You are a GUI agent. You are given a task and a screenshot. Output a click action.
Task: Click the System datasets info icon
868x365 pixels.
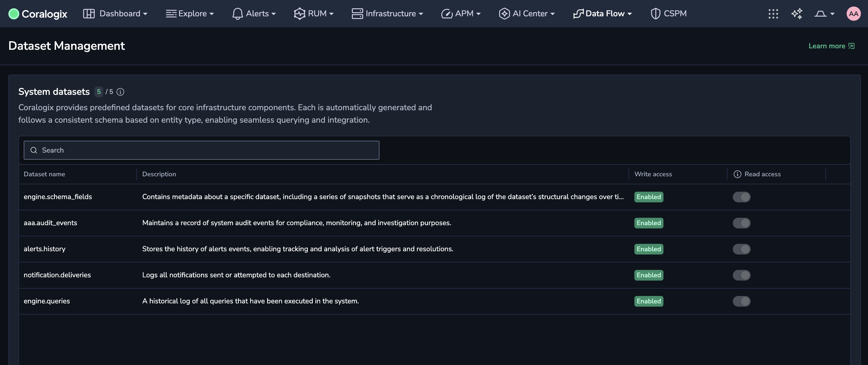coord(120,92)
